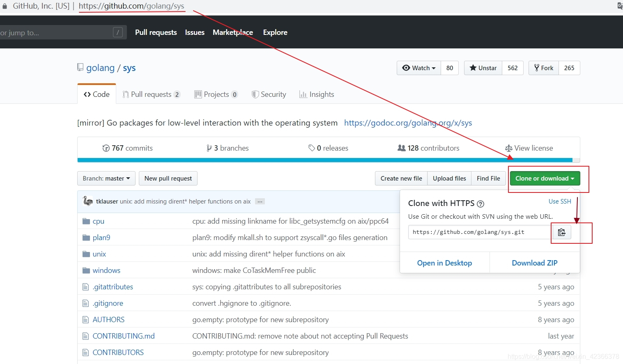
Task: Expand commit message ellipsis button
Action: click(260, 201)
